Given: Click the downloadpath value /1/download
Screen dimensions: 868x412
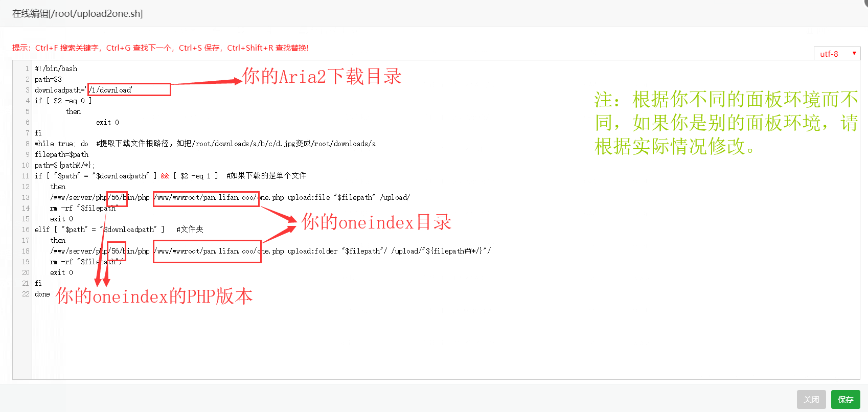Looking at the screenshot, I should pos(110,90).
